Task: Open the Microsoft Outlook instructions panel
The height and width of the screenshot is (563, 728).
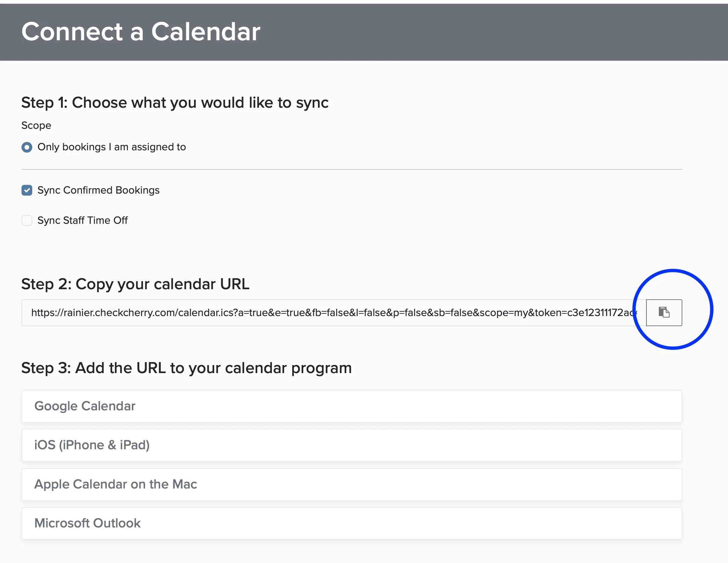Action: tap(352, 523)
